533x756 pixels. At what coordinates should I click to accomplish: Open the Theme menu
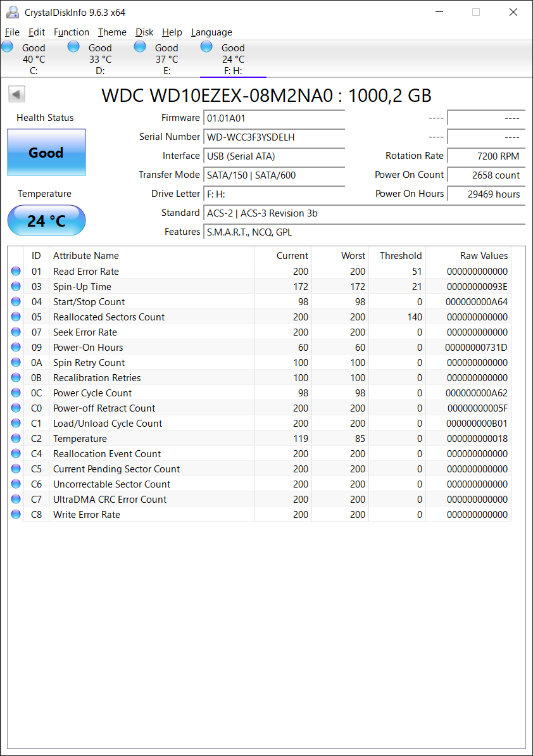112,32
